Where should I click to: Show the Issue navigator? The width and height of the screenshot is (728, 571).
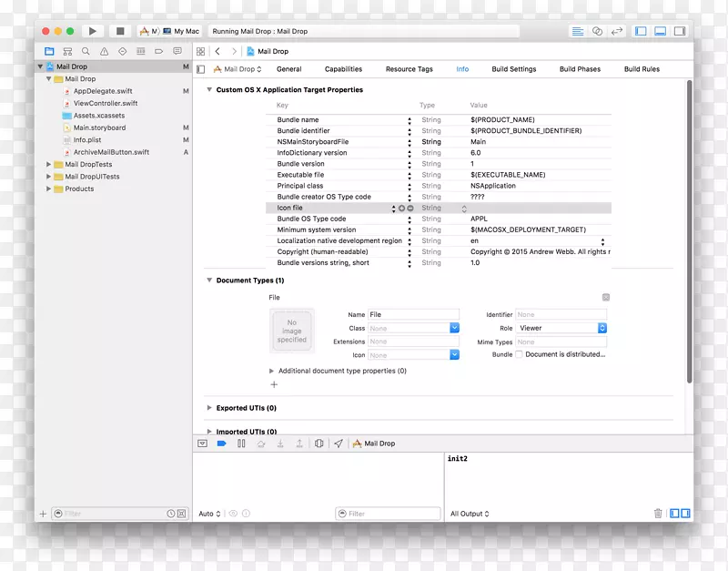[x=104, y=50]
